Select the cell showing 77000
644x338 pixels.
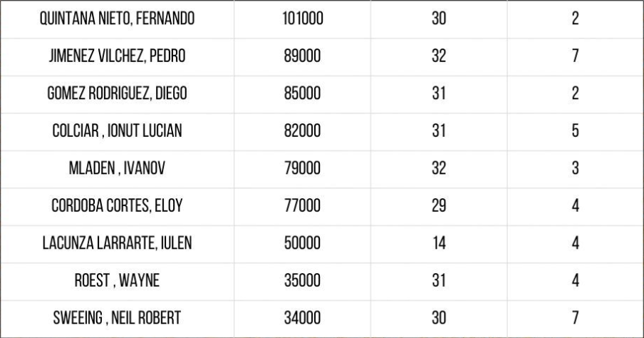303,205
